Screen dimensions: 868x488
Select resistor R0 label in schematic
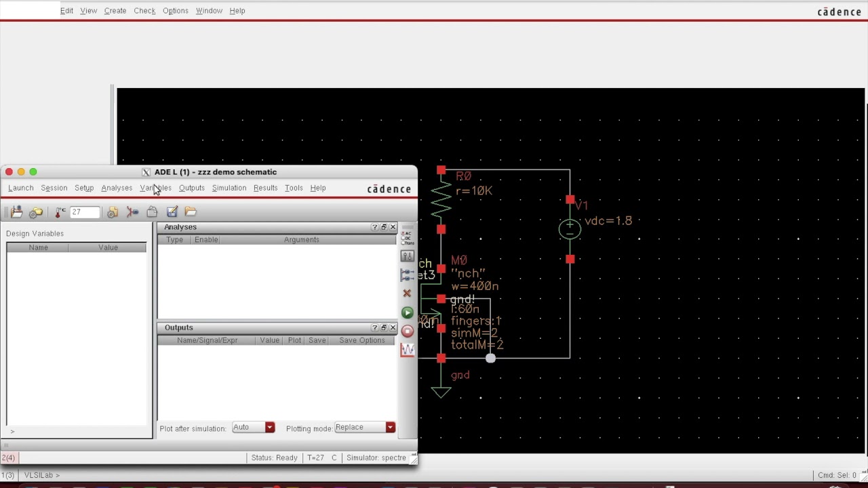tap(463, 176)
